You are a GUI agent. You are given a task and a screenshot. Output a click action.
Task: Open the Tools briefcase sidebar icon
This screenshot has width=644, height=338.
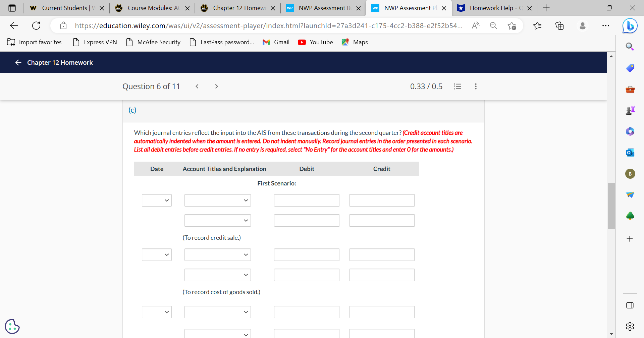630,90
